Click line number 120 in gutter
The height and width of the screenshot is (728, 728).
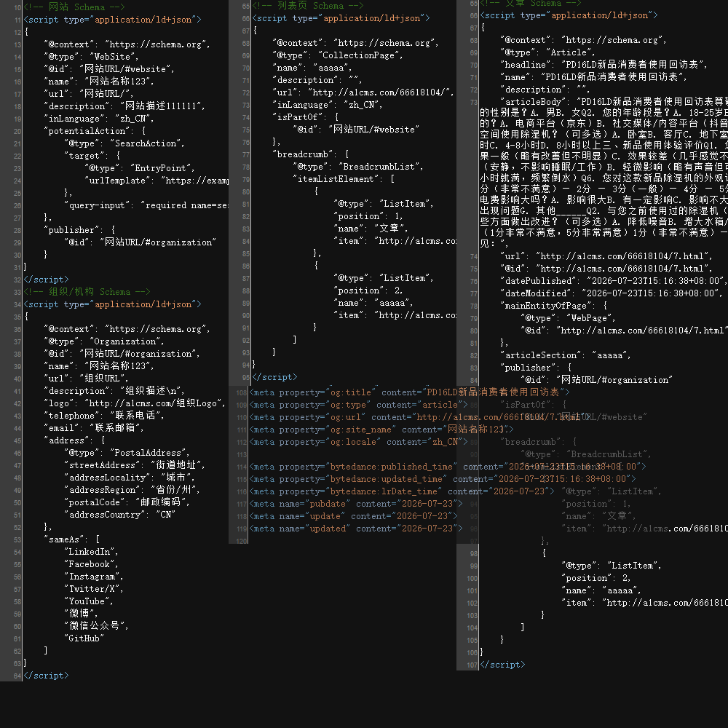pyautogui.click(x=242, y=542)
